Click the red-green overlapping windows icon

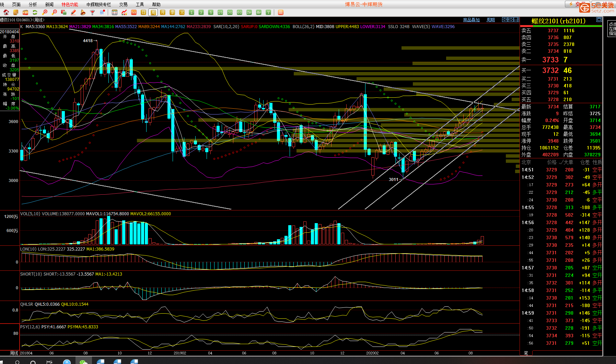pyautogui.click(x=64, y=12)
